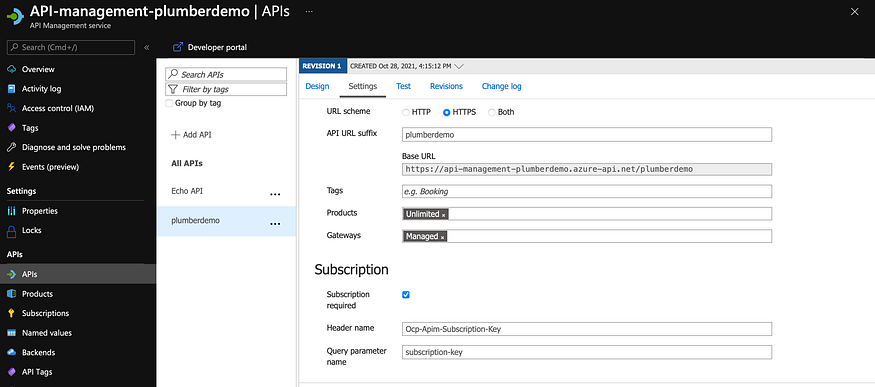Enable the Group by tag checkbox
875x387 pixels.
point(169,103)
